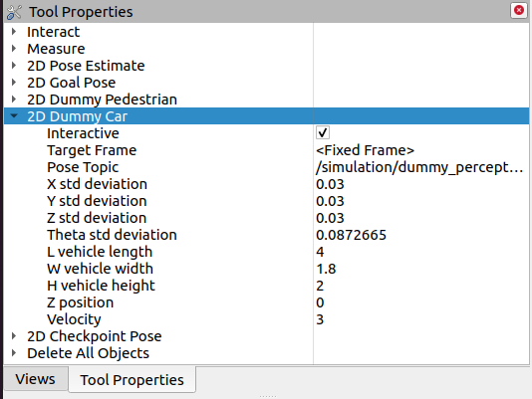Screen dimensions: 532x399
Task: Switch to the Views tab
Action: point(35,379)
